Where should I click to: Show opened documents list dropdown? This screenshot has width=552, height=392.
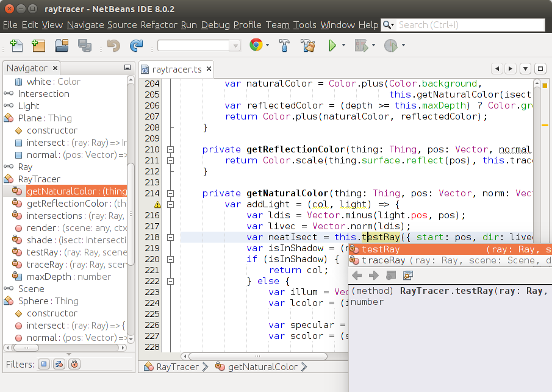pyautogui.click(x=525, y=69)
